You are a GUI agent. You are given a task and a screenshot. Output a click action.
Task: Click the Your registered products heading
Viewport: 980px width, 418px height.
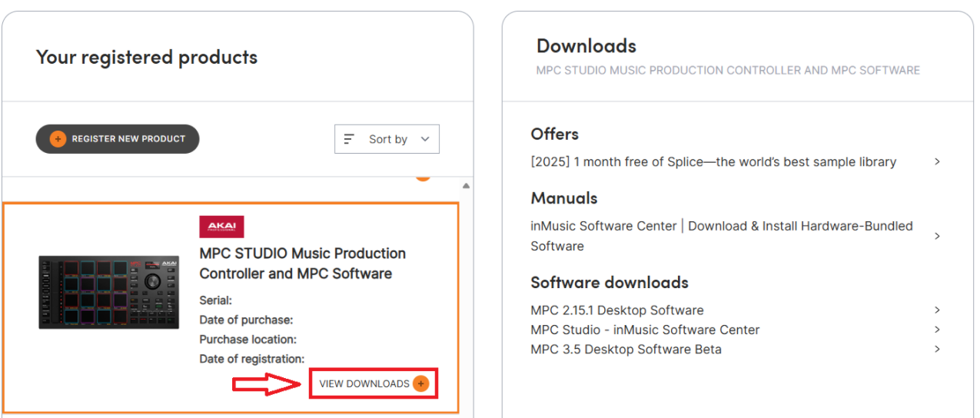click(x=147, y=57)
